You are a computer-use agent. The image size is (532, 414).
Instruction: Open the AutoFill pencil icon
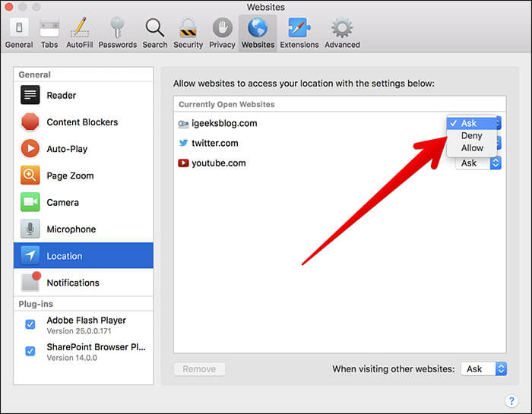point(80,27)
